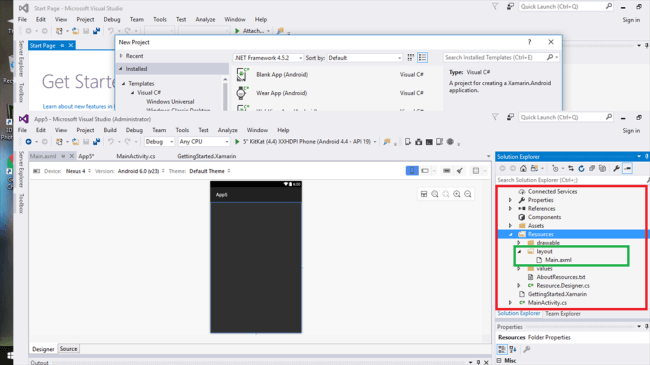Click Open File icon in App5 toolbar
Screen dimensions: 650x365
click(75, 141)
